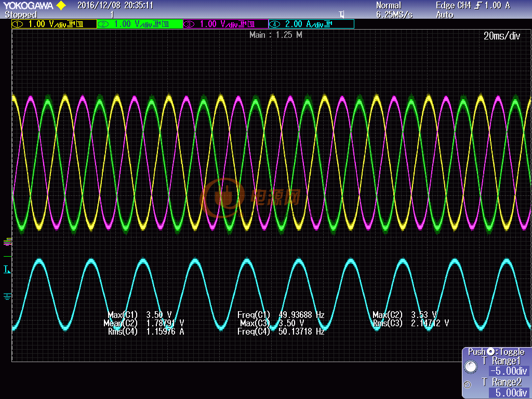Click the Rms(C3) 2.14712 V measurement
Viewport: 532px width, 399px height.
pyautogui.click(x=411, y=323)
